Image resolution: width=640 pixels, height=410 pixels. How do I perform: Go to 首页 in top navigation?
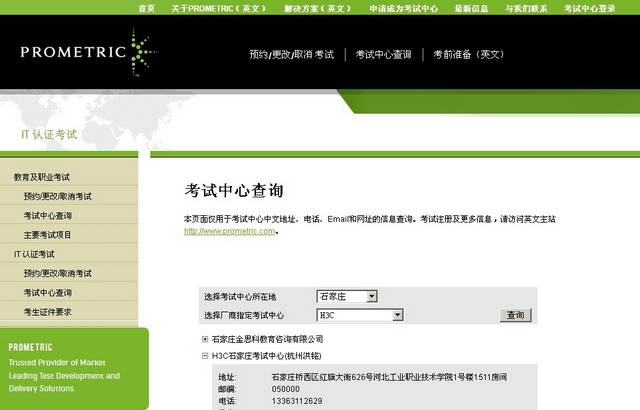coord(146,8)
